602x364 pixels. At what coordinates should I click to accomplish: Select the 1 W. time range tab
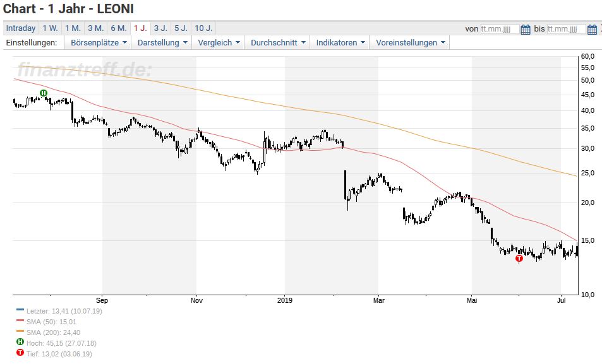[x=50, y=28]
